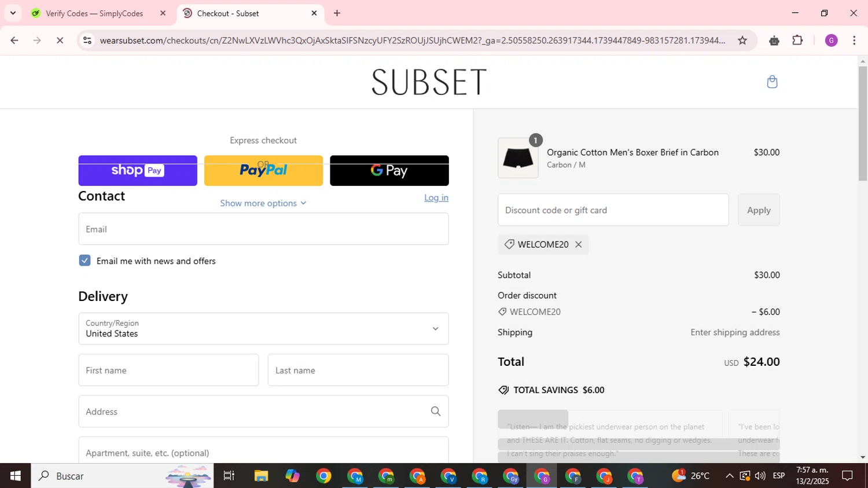This screenshot has width=868, height=488.
Task: Click the Chrome Labs icon beside the star
Action: (774, 40)
